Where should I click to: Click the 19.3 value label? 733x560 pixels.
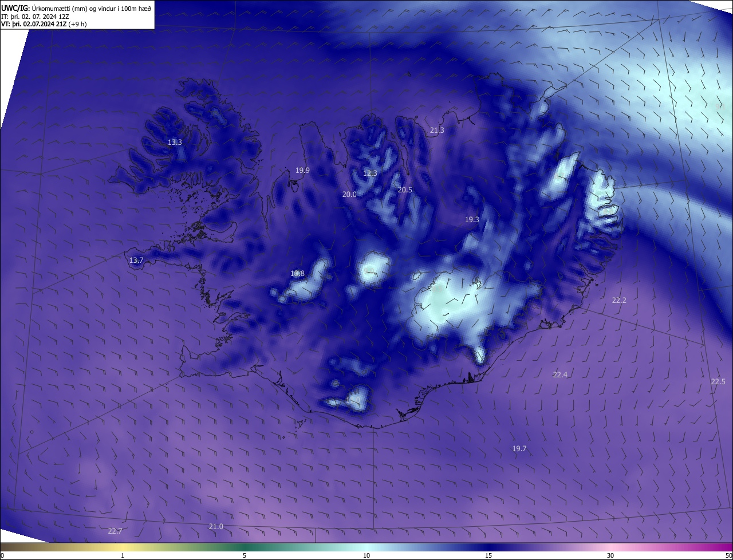coord(472,219)
